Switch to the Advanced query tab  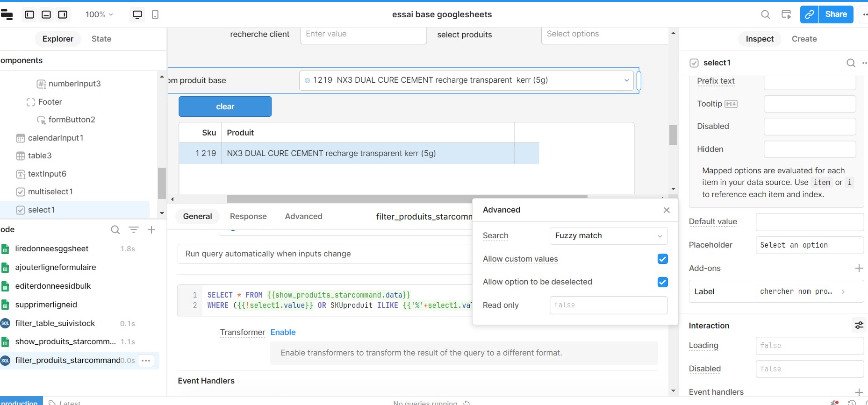tap(303, 216)
